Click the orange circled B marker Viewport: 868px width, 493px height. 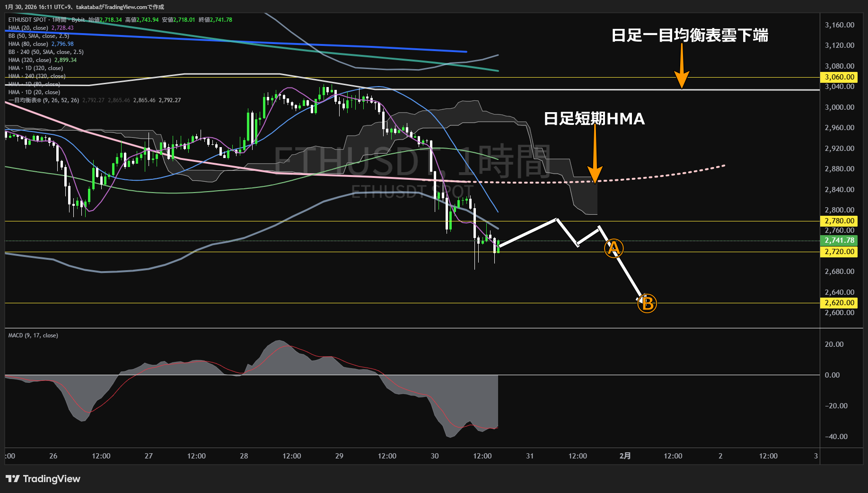coord(647,303)
